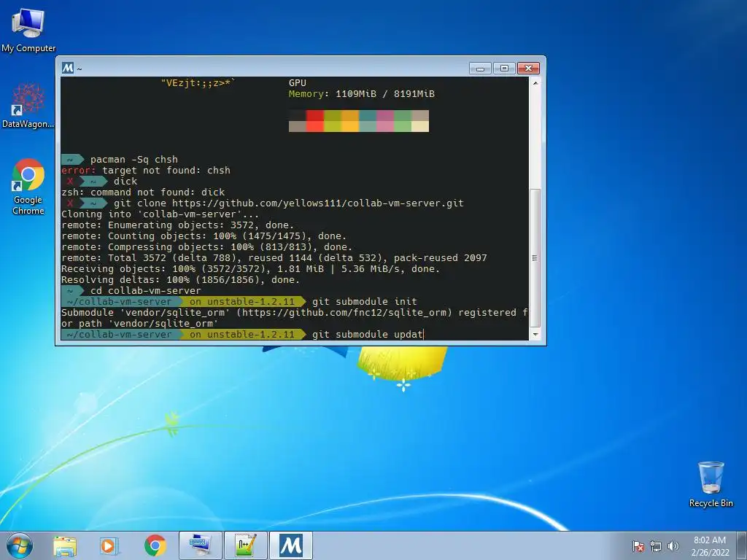Click the Windows Start orb
This screenshot has height=560, width=747.
tap(20, 545)
